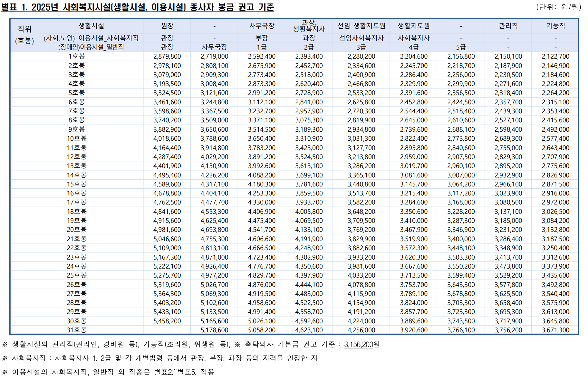Select the 관리직 column header
Viewport: 588px width, 379px height.
pyautogui.click(x=508, y=26)
